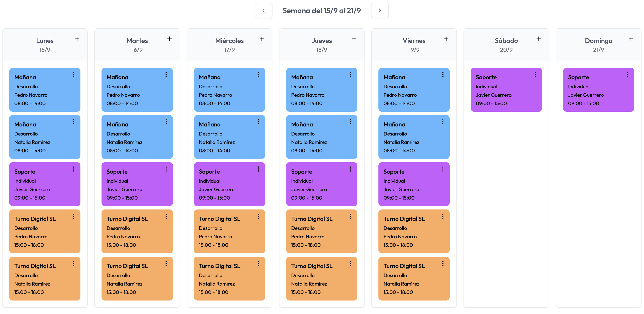Viewport: 644px width, 314px height.
Task: Open Pedro Navarro's Mañana shift on Viernes
Action: 414,90
